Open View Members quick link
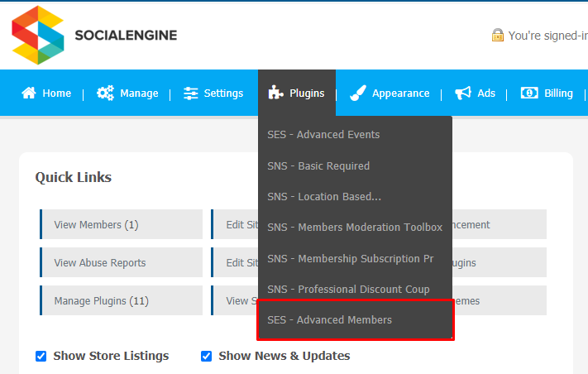Screen dimensions: 588x374 [x=121, y=224]
